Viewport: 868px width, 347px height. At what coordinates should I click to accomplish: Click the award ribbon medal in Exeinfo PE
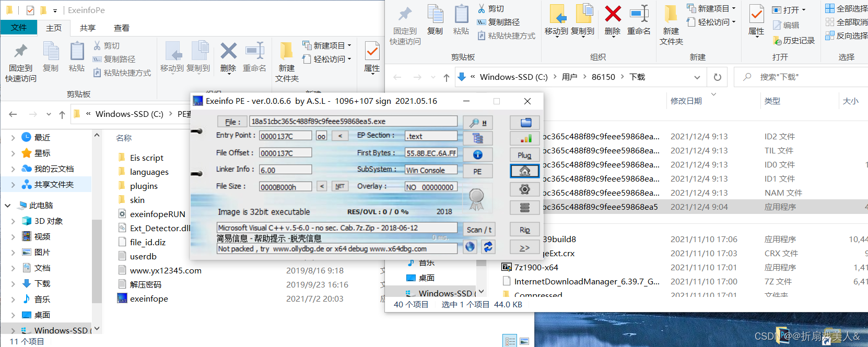(x=476, y=199)
